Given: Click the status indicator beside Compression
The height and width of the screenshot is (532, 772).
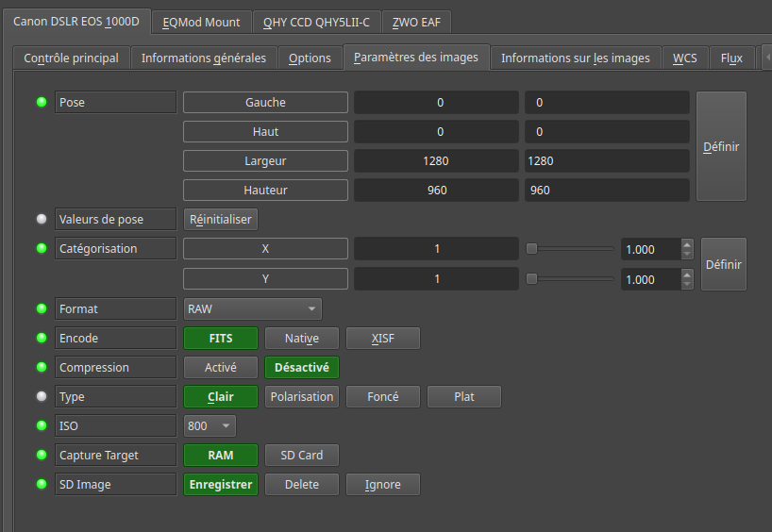Looking at the screenshot, I should pos(41,367).
